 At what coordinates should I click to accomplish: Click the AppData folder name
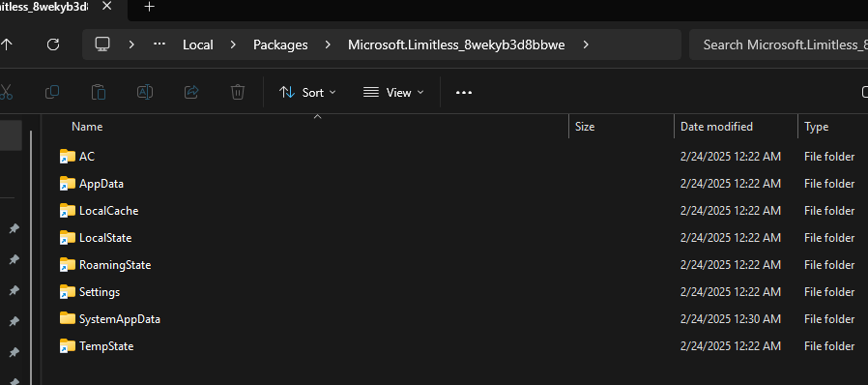tap(101, 184)
